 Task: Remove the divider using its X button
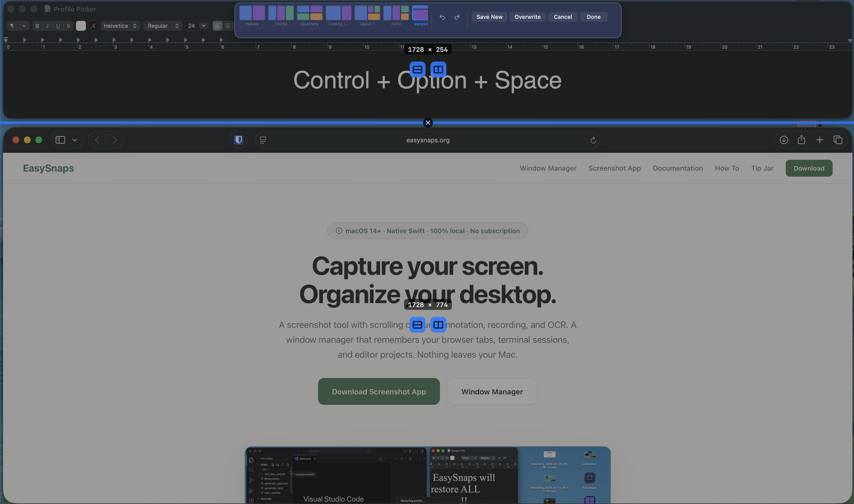pos(428,123)
